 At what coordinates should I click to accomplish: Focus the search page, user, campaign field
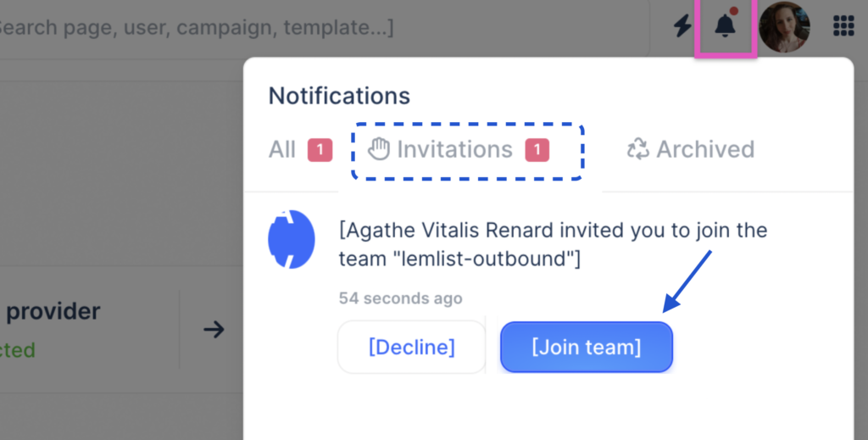click(x=195, y=27)
